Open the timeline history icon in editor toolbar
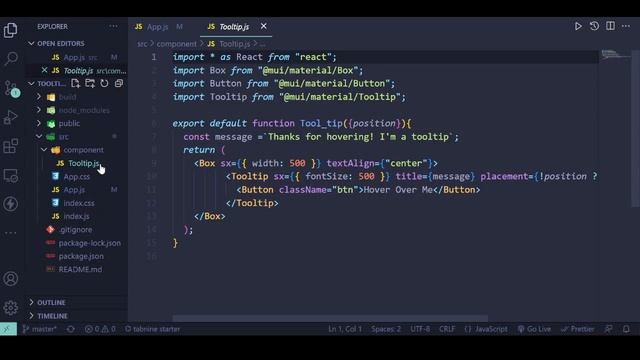Screen dimensions: 640x360 tap(594, 27)
